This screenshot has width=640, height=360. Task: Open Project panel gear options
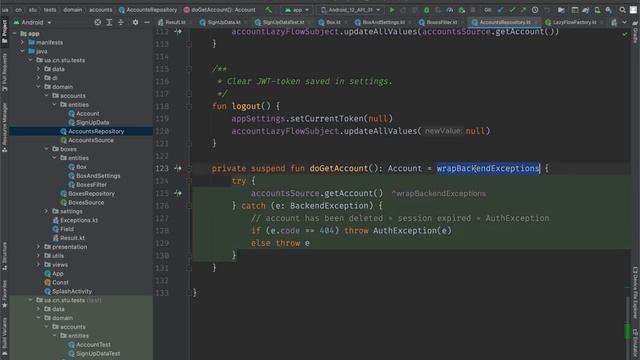(135, 22)
